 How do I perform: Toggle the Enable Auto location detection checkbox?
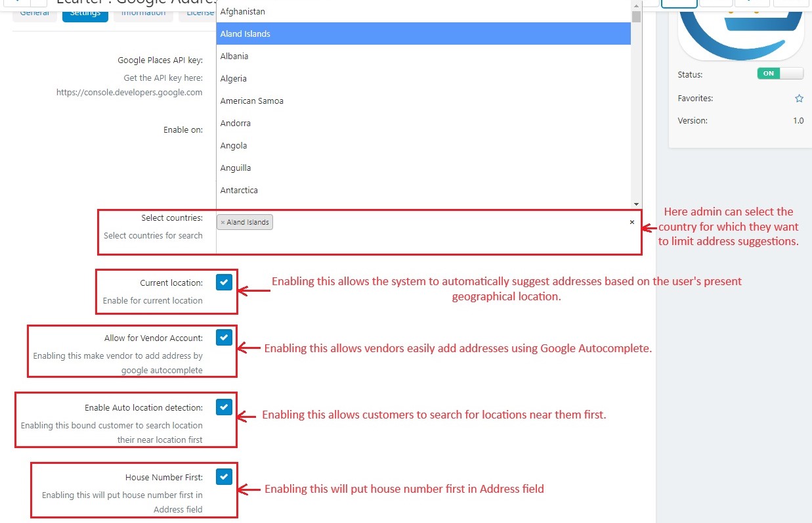pyautogui.click(x=224, y=407)
